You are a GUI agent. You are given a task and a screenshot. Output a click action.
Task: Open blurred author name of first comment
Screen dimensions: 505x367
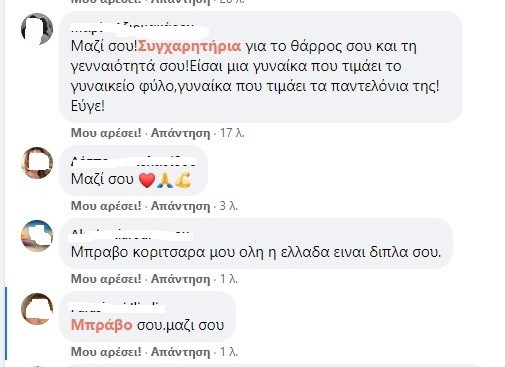pyautogui.click(x=139, y=28)
